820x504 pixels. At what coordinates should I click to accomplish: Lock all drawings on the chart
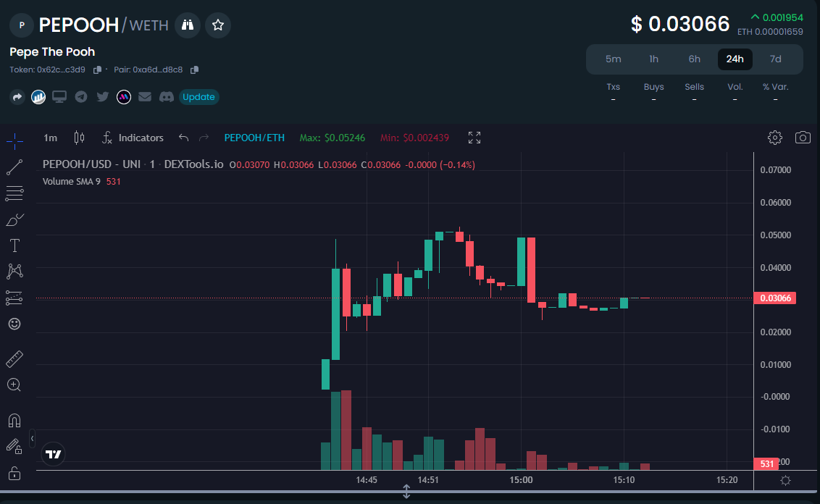[14, 472]
